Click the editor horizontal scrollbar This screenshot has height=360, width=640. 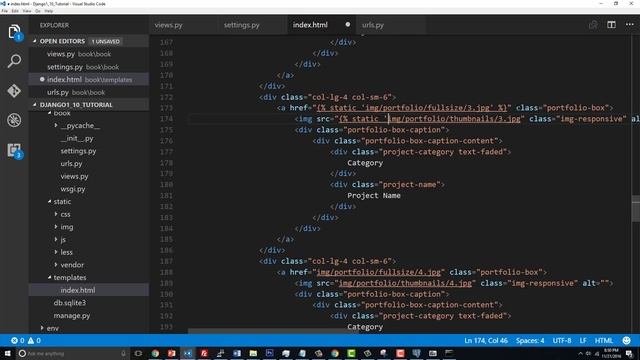click(x=273, y=331)
